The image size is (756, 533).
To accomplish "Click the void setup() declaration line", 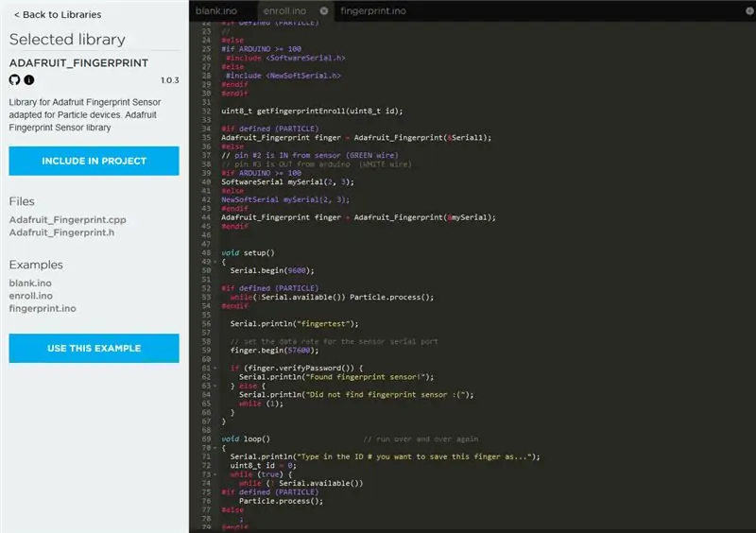I will pos(248,252).
